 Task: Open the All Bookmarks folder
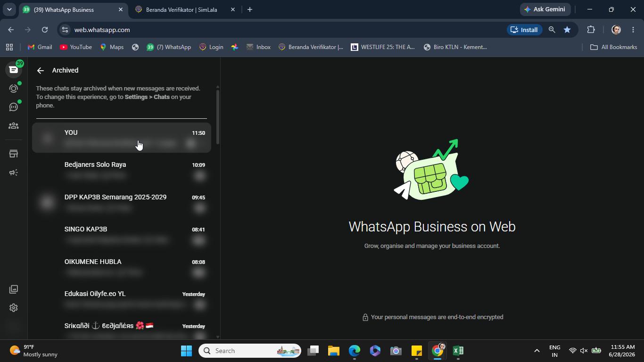point(614,47)
